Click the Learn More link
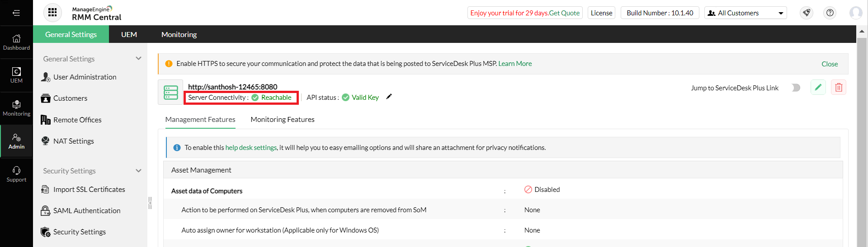Image resolution: width=868 pixels, height=247 pixels. (515, 64)
